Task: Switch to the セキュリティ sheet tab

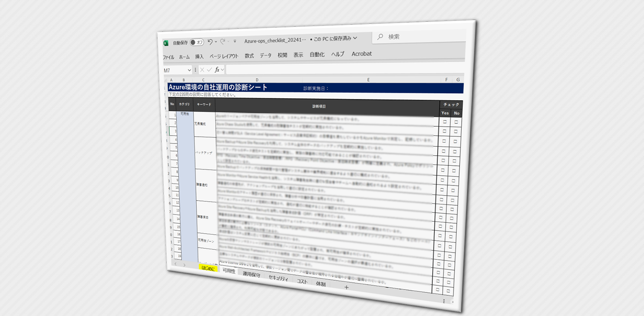Action: tap(278, 279)
